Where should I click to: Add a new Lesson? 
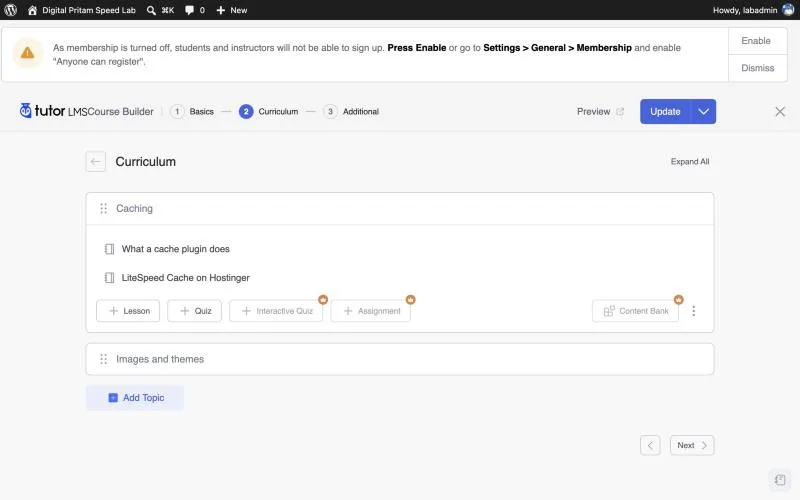coord(128,311)
